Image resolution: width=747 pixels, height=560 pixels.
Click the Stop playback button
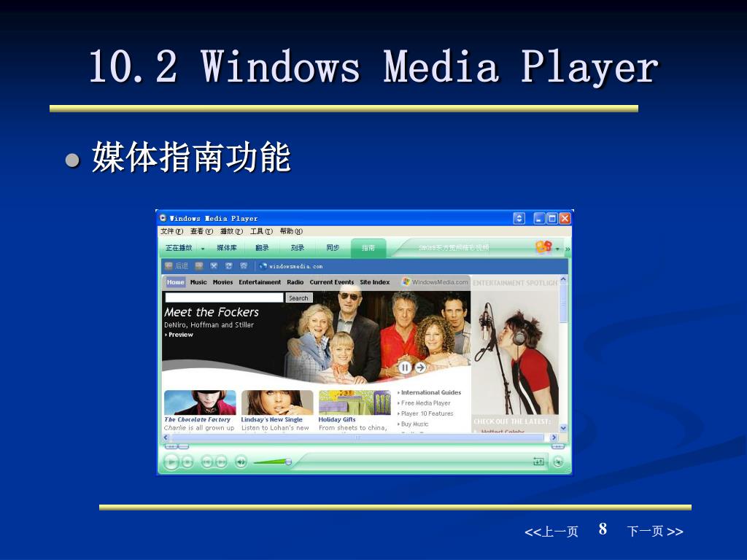point(187,462)
